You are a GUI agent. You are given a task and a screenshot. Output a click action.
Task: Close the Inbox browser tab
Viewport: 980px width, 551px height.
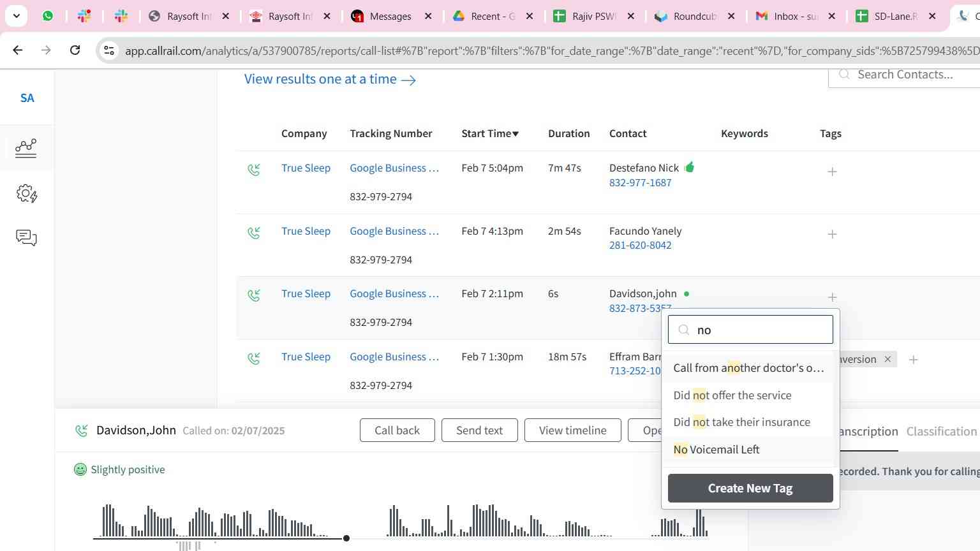pyautogui.click(x=831, y=16)
